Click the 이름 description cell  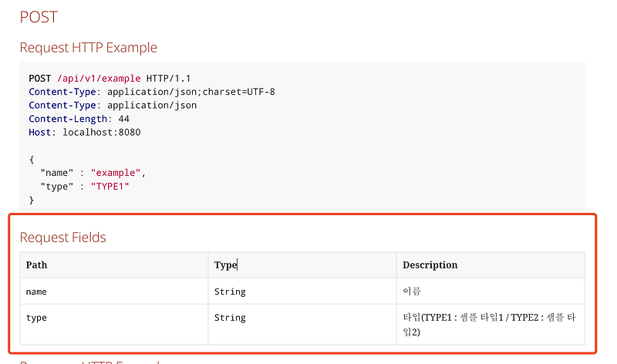pyautogui.click(x=491, y=292)
